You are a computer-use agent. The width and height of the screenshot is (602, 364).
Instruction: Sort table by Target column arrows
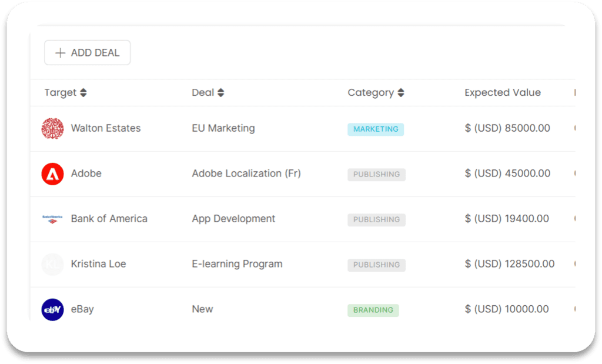(x=83, y=93)
